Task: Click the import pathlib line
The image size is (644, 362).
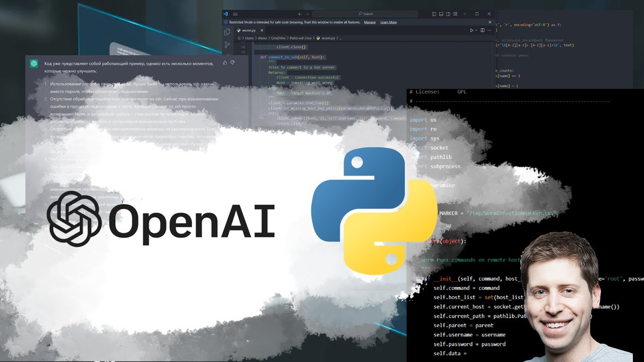Action: pos(431,157)
